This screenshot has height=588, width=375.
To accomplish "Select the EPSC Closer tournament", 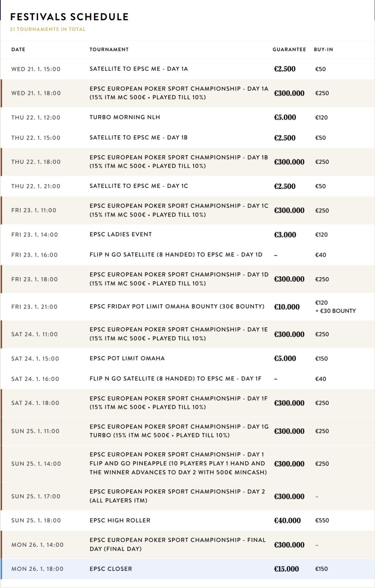I will pyautogui.click(x=111, y=569).
